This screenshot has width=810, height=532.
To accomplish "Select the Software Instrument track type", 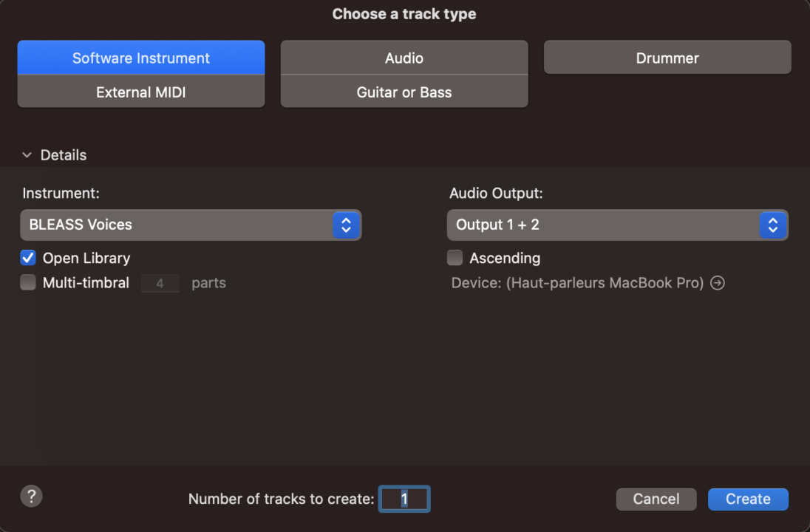I will pyautogui.click(x=140, y=58).
